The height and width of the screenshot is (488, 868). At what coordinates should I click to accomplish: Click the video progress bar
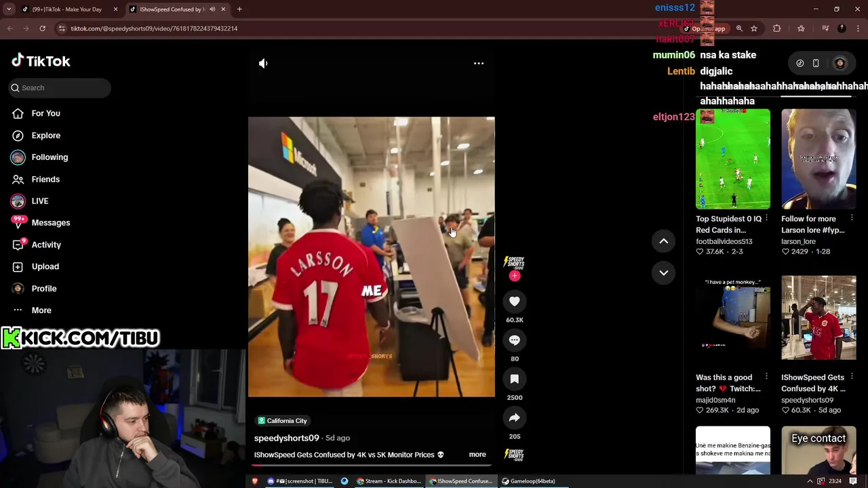[x=371, y=464]
